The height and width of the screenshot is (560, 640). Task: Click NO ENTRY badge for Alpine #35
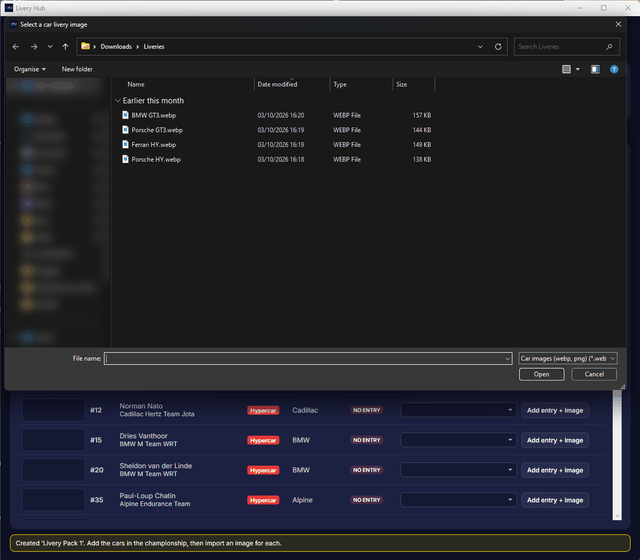(367, 500)
